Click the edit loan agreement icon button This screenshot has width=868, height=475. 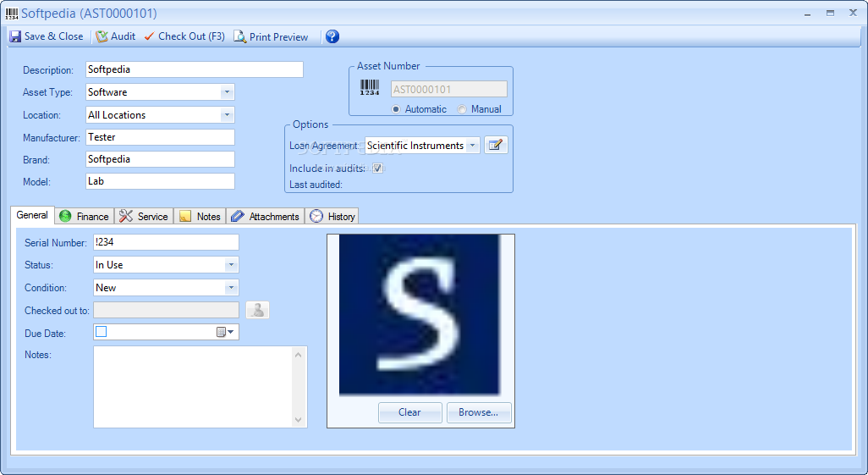click(496, 146)
